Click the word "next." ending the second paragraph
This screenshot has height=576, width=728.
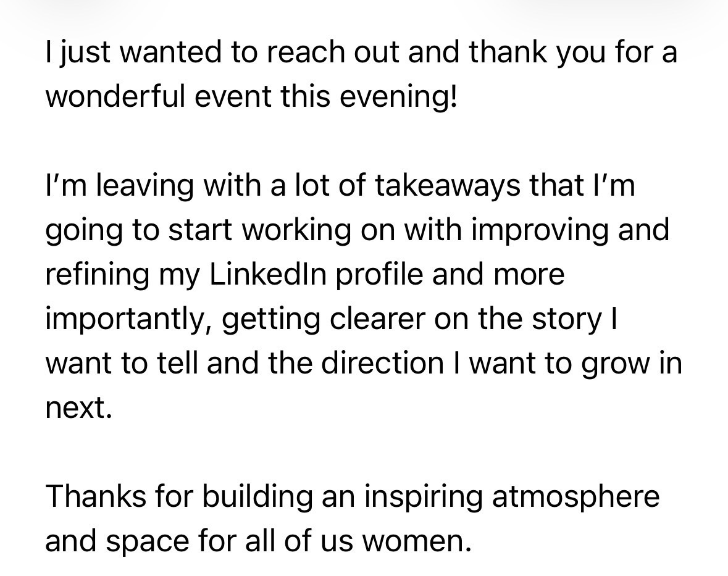tap(79, 409)
